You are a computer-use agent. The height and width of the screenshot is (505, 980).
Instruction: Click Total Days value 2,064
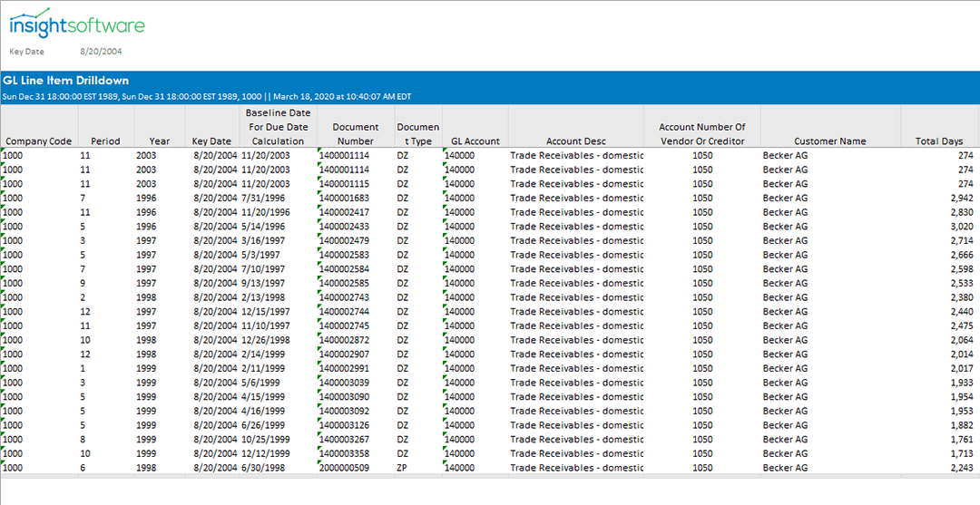pos(961,340)
